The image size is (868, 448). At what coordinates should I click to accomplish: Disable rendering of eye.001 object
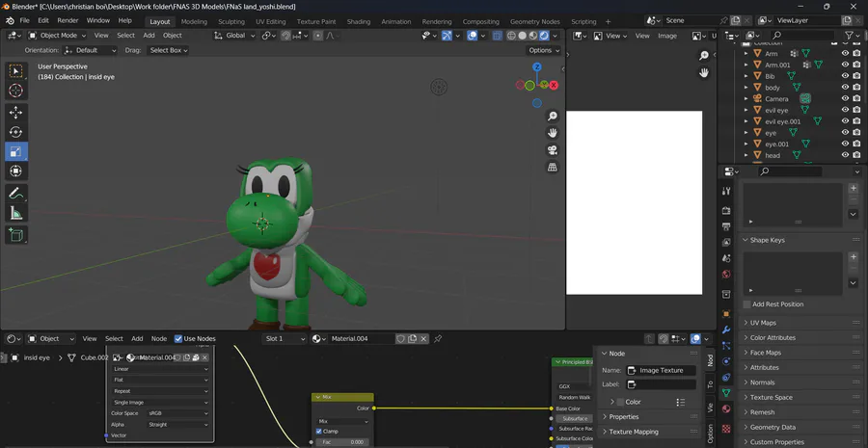857,144
